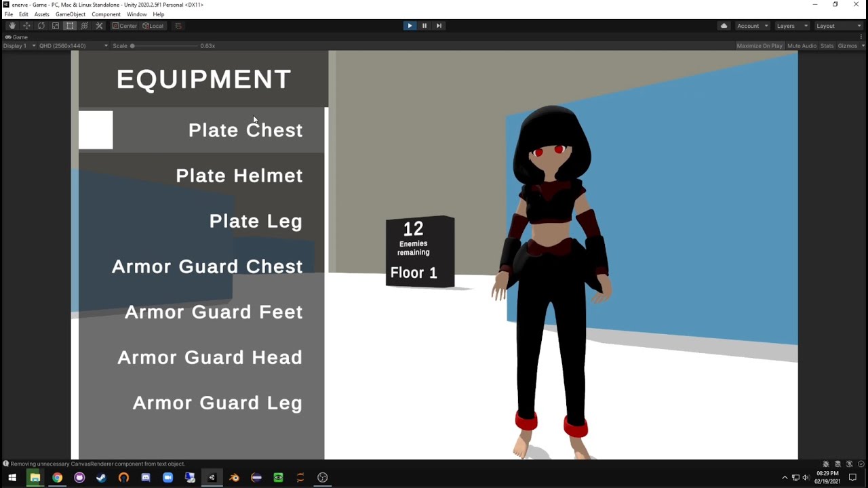Screen dimensions: 868x488
Task: Open the Component menu
Action: (106, 14)
